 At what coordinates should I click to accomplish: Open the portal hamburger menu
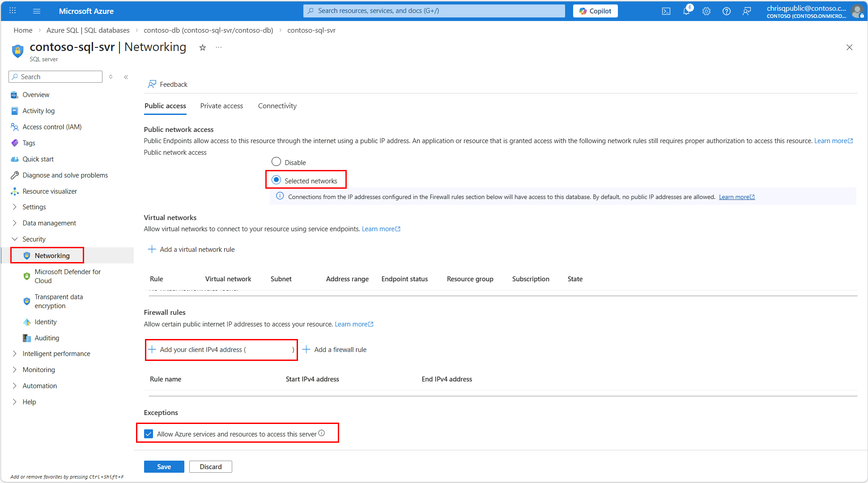(37, 11)
